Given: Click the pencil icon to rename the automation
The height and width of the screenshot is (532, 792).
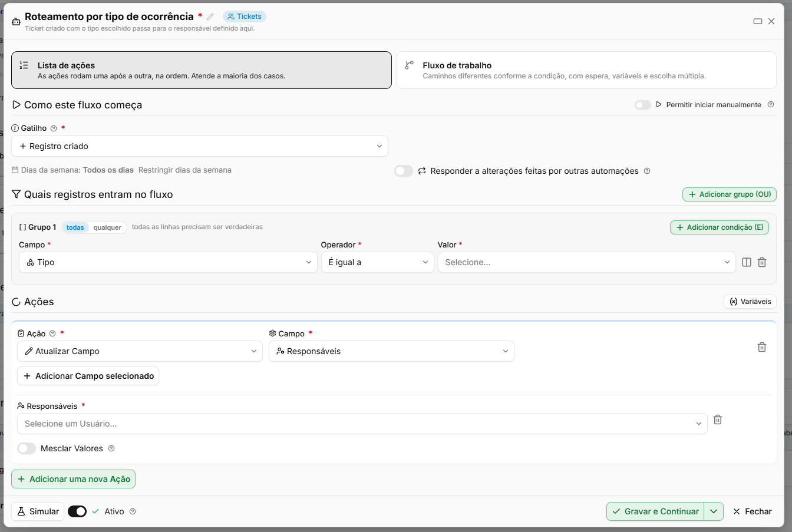Looking at the screenshot, I should (x=210, y=17).
